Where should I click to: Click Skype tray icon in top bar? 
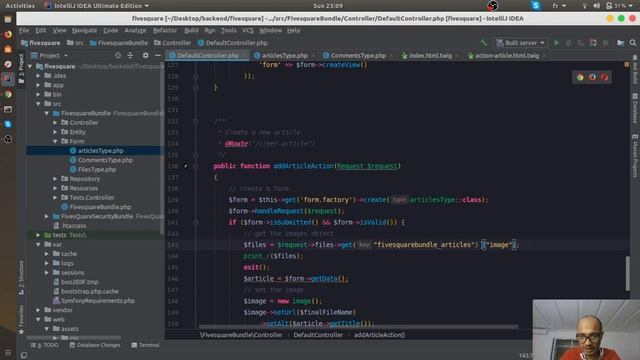click(x=536, y=5)
